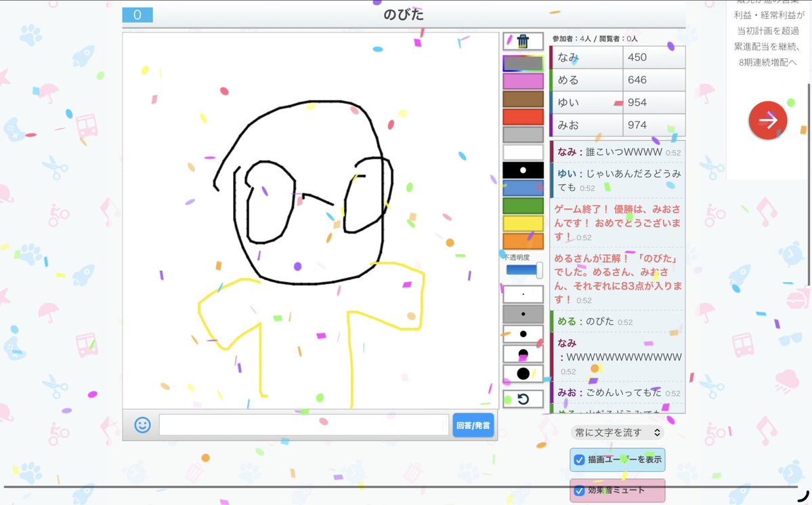Click the answer text input field

[303, 425]
